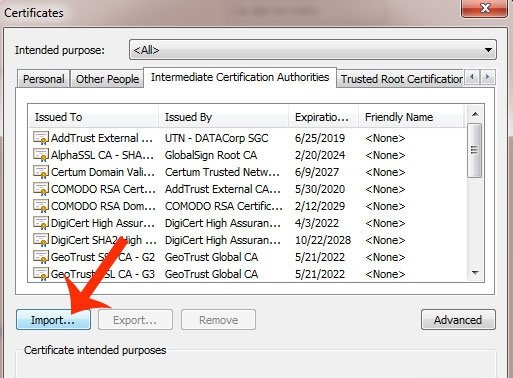Click the list scrollbar up arrow

tap(475, 115)
